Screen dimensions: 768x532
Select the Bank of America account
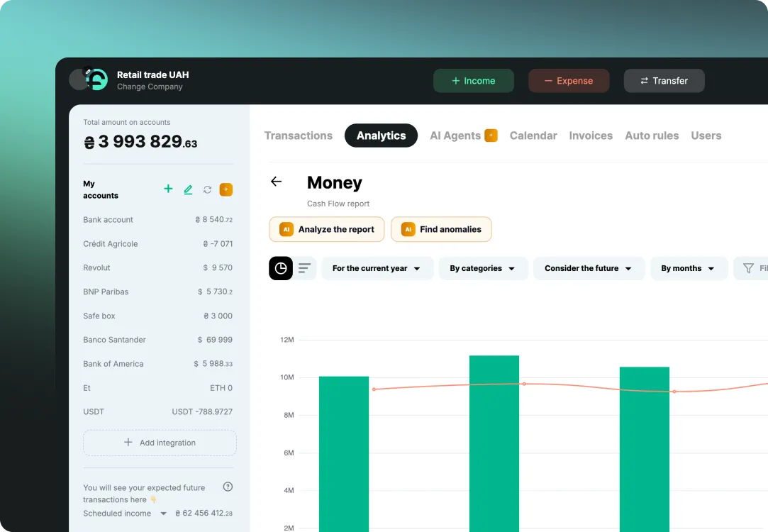click(157, 364)
